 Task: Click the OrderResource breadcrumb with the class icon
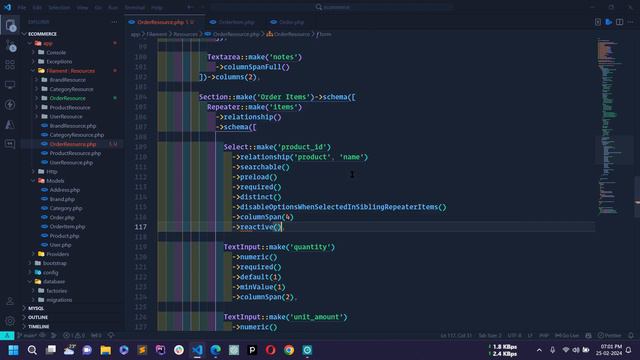288,34
